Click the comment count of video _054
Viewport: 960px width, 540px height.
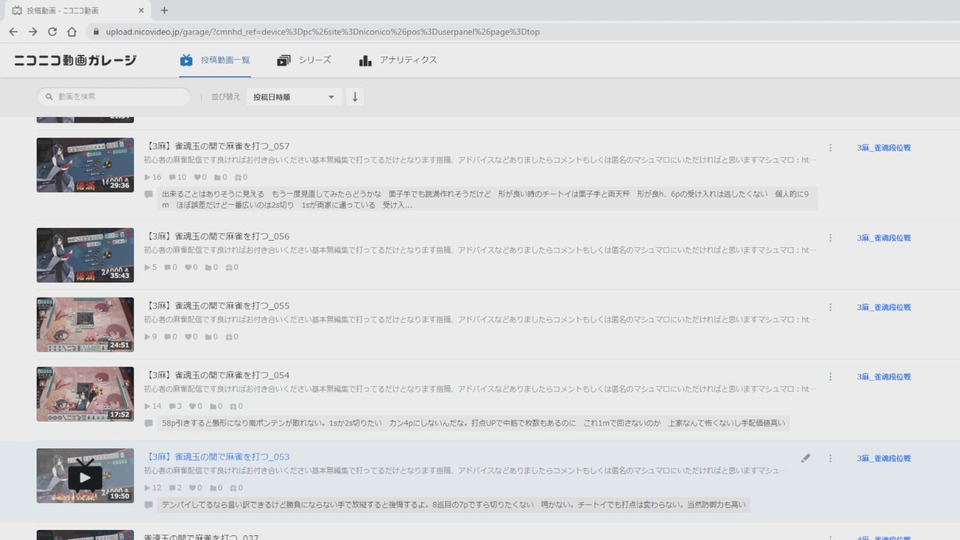coord(175,406)
